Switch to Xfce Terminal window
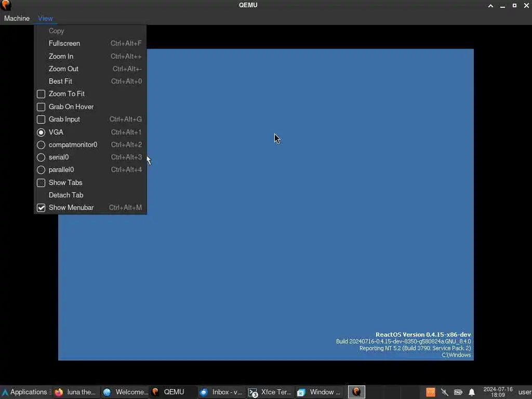The image size is (532, 399). click(x=270, y=392)
